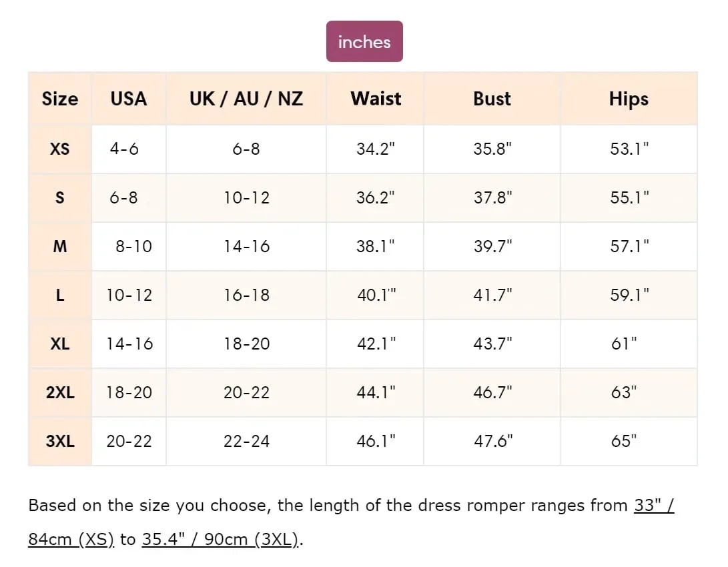Select the XS size row label

click(x=60, y=149)
